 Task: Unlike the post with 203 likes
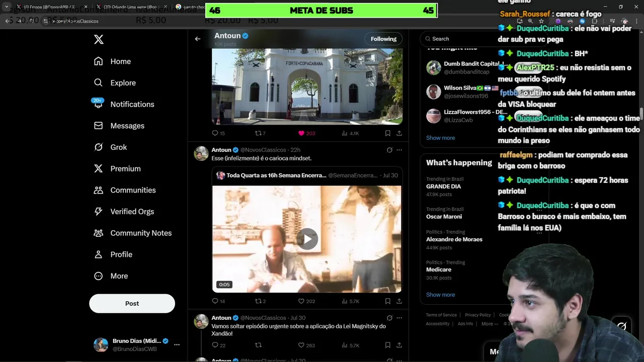tap(306, 133)
